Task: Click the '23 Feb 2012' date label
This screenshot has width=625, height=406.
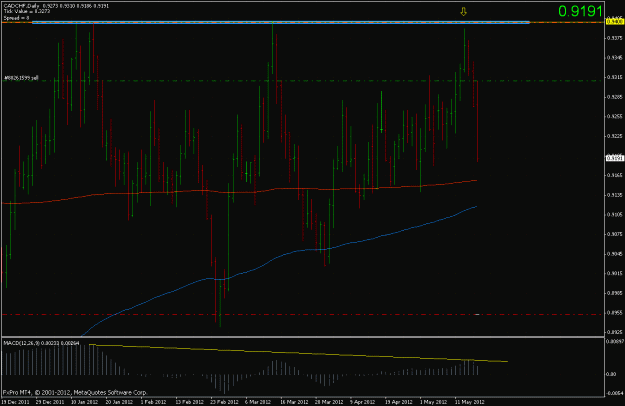Action: pyautogui.click(x=224, y=402)
